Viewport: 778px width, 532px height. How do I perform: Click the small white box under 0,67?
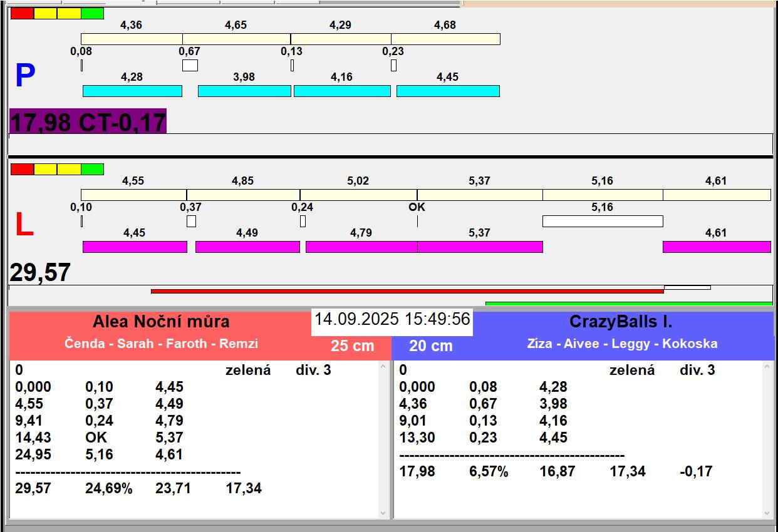[190, 65]
